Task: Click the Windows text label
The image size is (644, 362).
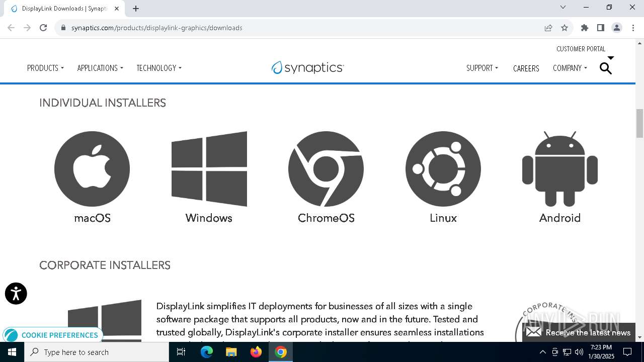Action: [209, 218]
